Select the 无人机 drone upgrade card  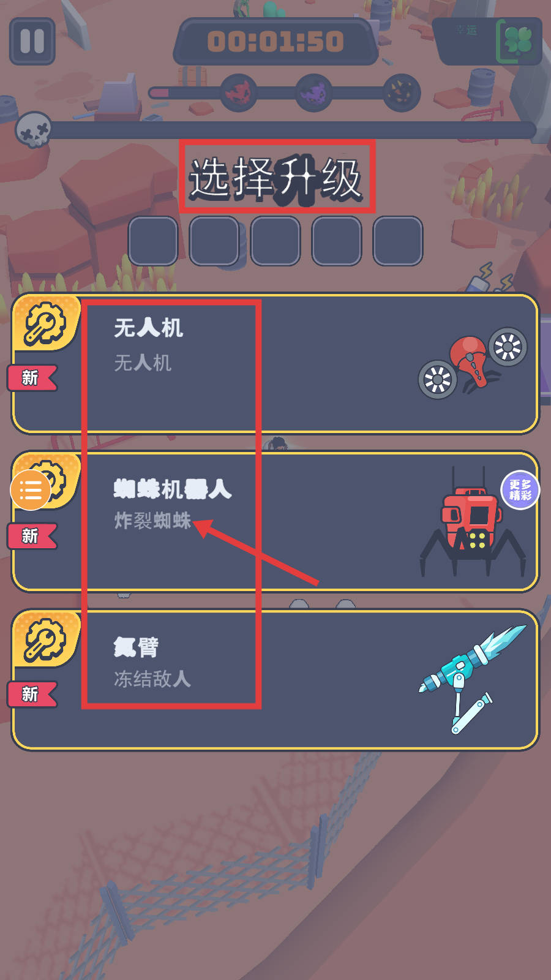pyautogui.click(x=275, y=363)
